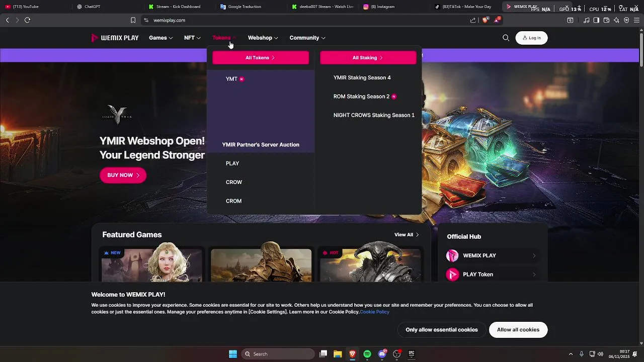The image size is (644, 362).
Task: Select CROM token in menu
Action: [x=233, y=201]
